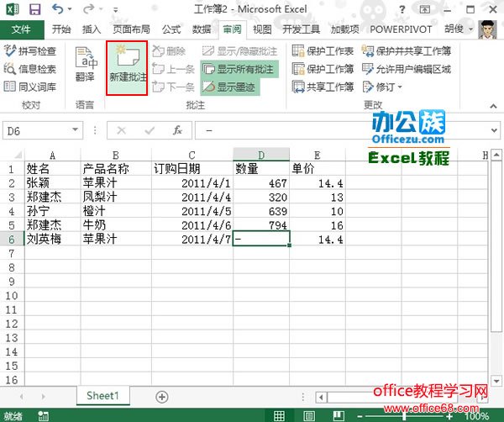Screen dimensions: 504x422
Task: Click the user profile avatar picture
Action: coord(487,29)
